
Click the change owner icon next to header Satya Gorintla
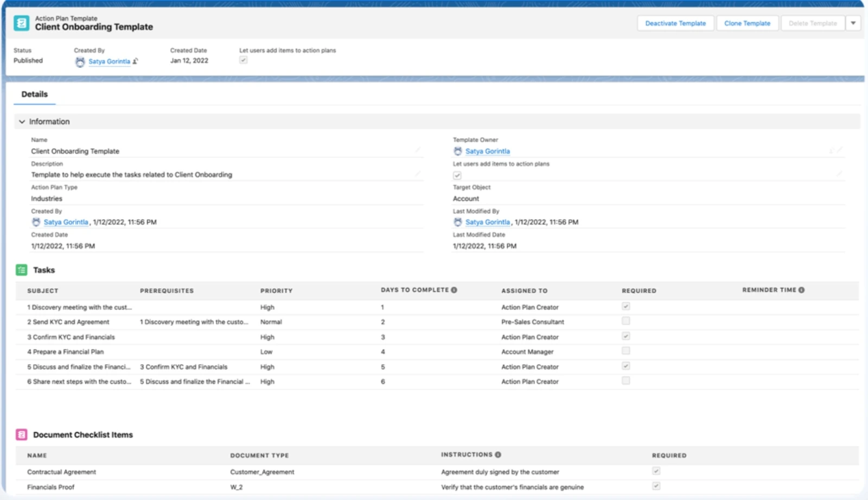[135, 61]
